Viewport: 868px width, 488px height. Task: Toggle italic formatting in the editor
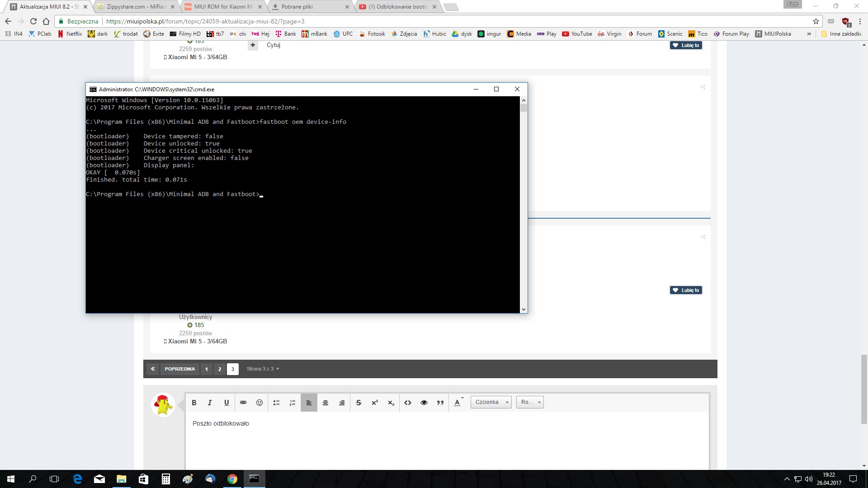(x=210, y=403)
